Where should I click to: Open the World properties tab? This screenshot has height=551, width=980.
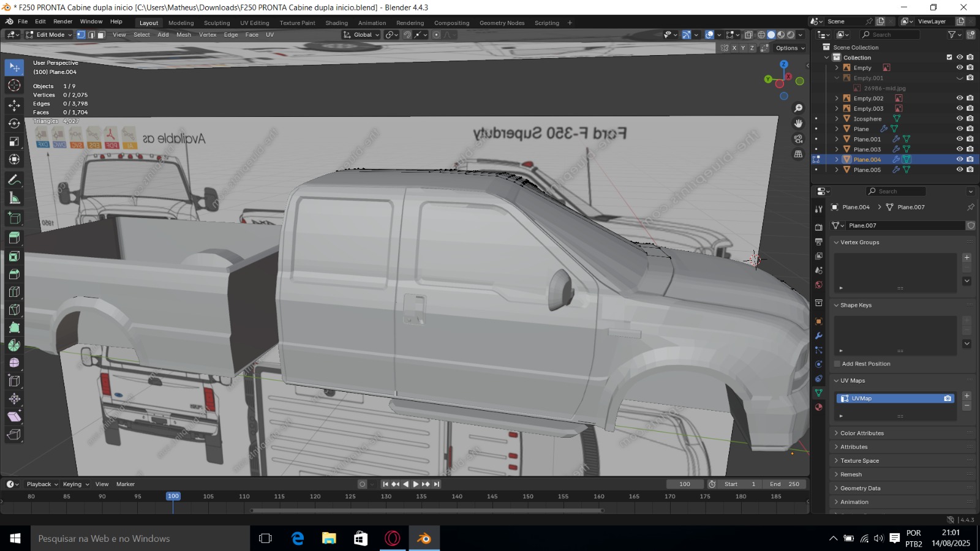[x=818, y=285]
